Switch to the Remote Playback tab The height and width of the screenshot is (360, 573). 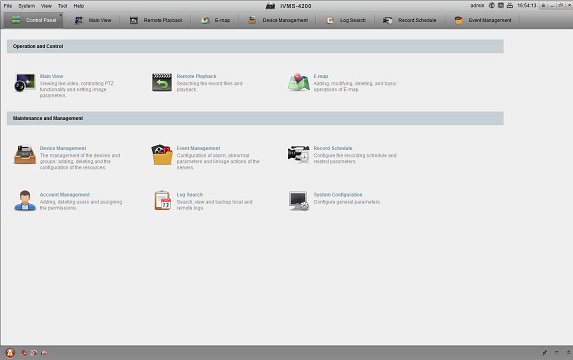156,20
